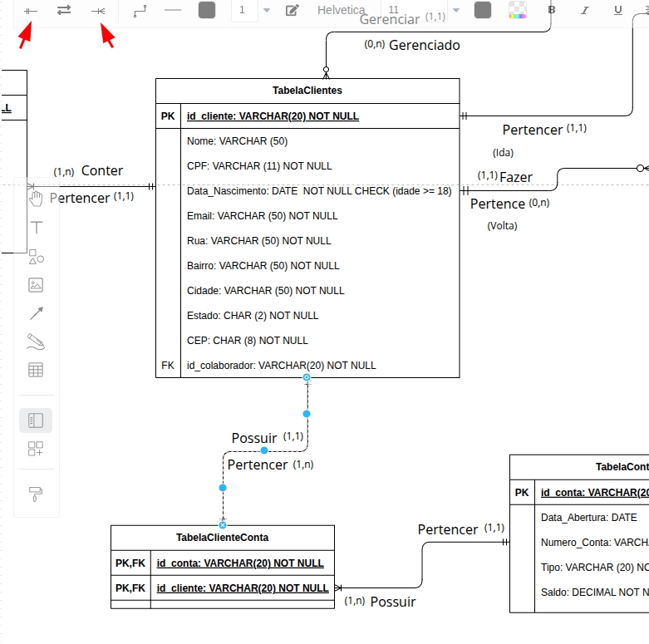Viewport: 649px width, 644px height.
Task: Click the line width input field
Action: (244, 10)
